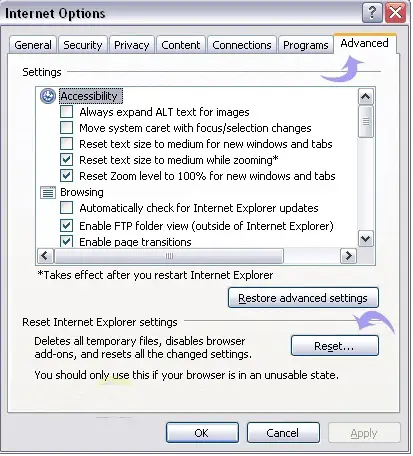Screen dimensions: 413x456
Task: Click the help question mark button
Action: click(x=372, y=13)
